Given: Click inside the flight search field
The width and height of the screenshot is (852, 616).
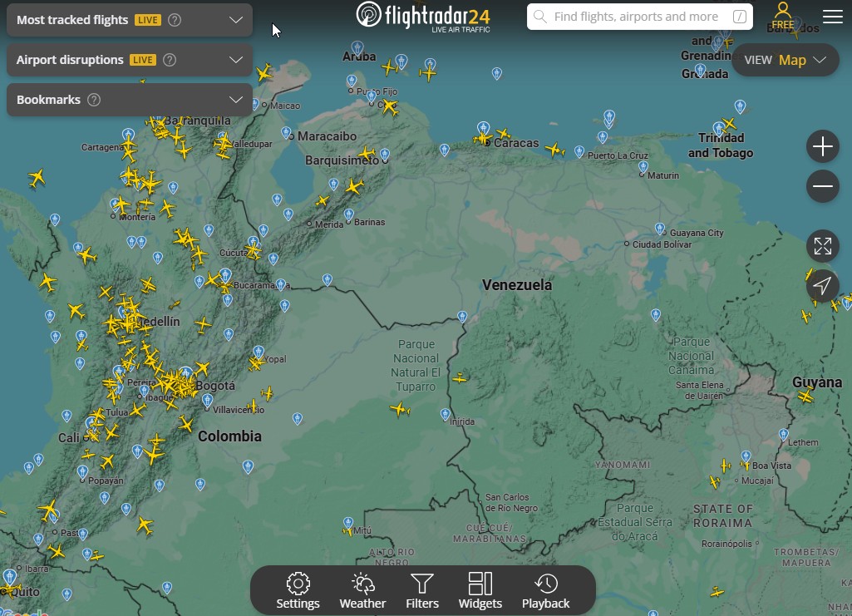Looking at the screenshot, I should 632,16.
